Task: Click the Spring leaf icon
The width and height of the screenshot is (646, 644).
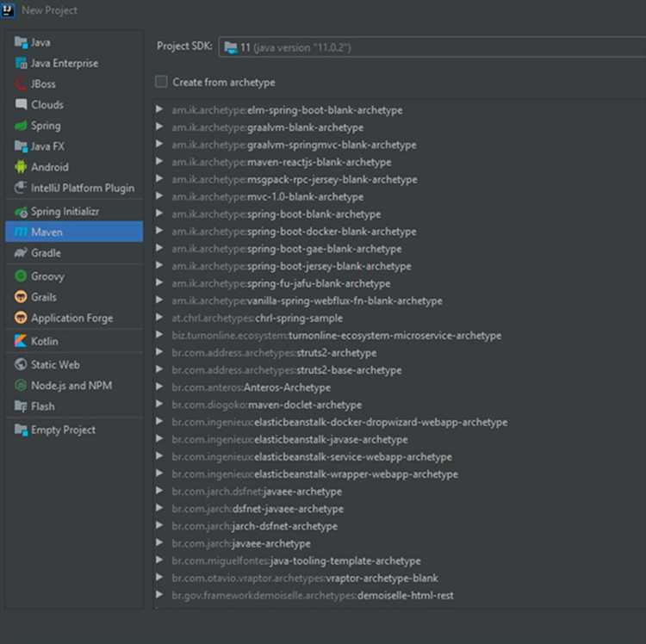Action: click(21, 126)
